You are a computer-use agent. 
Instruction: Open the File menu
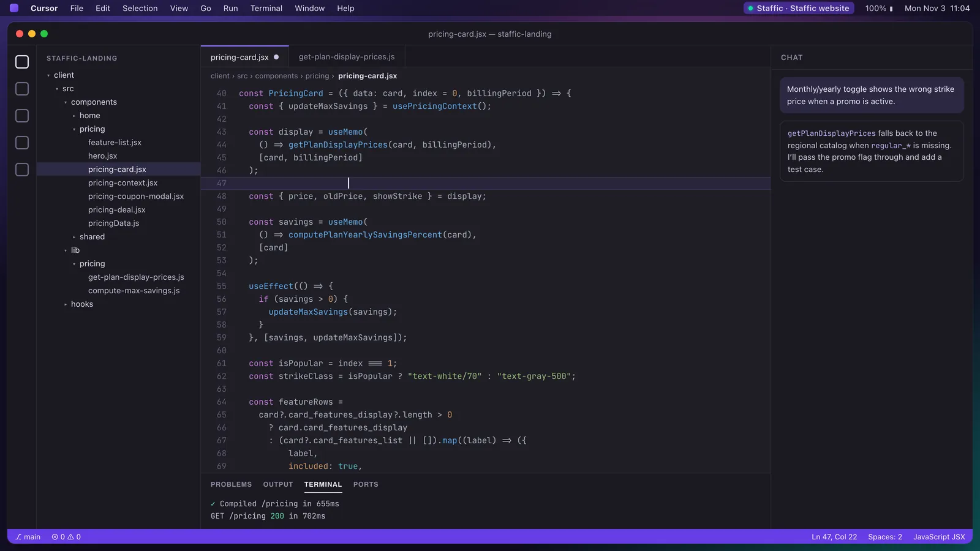[x=77, y=9]
